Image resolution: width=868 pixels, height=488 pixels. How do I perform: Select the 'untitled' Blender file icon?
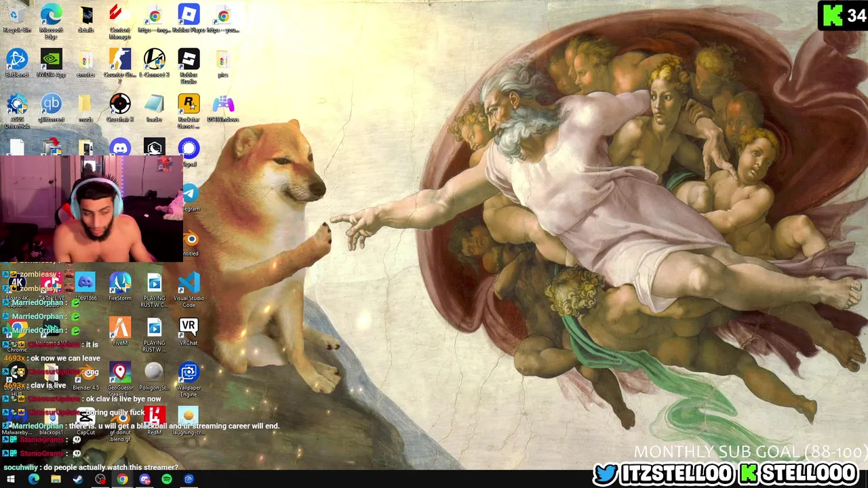[x=191, y=243]
